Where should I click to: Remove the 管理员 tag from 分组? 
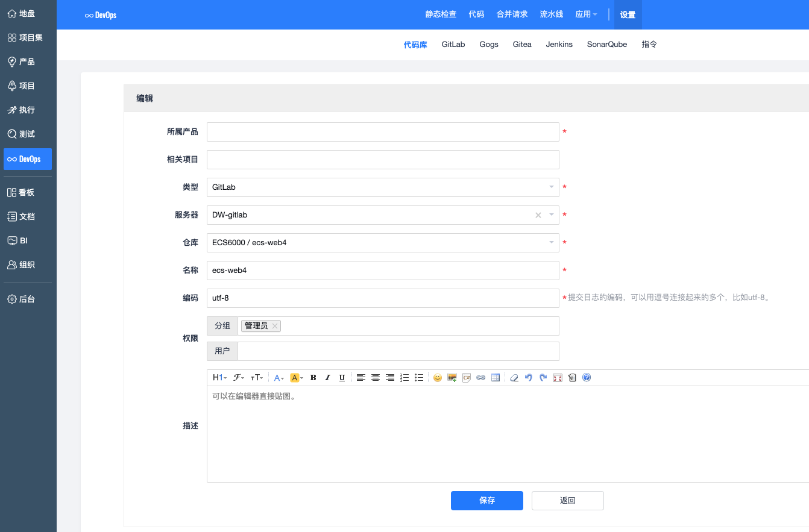click(x=275, y=326)
